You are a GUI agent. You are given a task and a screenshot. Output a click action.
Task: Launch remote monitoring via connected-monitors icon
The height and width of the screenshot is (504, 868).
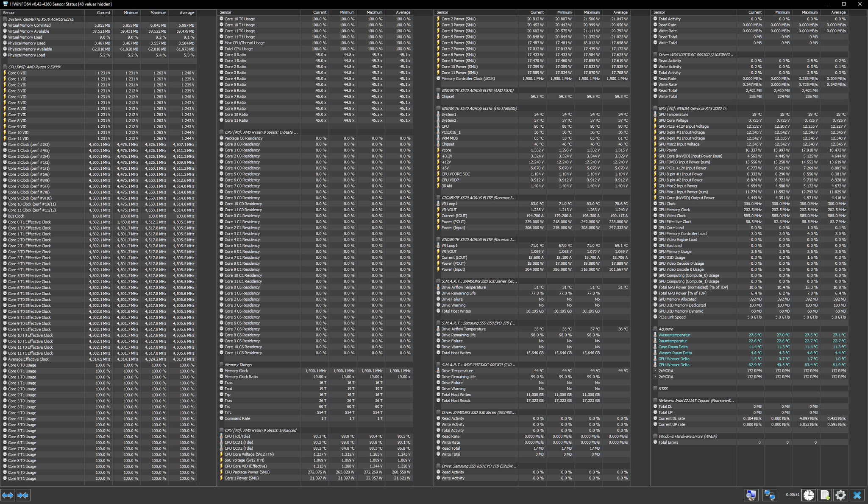(770, 495)
